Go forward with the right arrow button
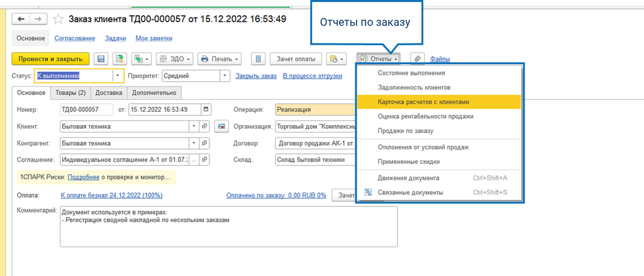 (x=38, y=19)
